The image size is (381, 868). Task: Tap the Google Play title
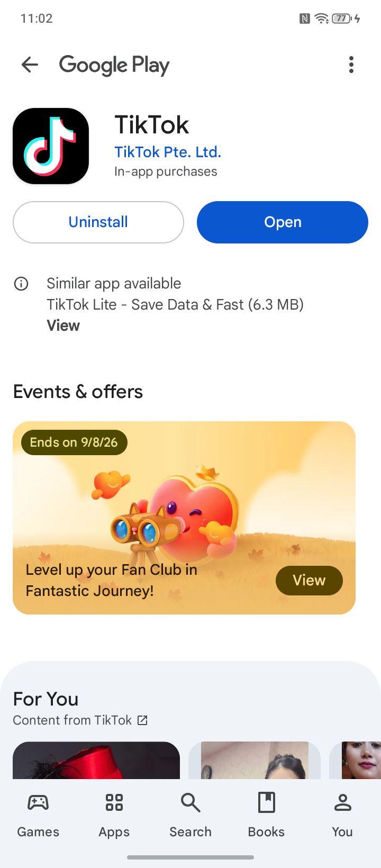tap(114, 65)
